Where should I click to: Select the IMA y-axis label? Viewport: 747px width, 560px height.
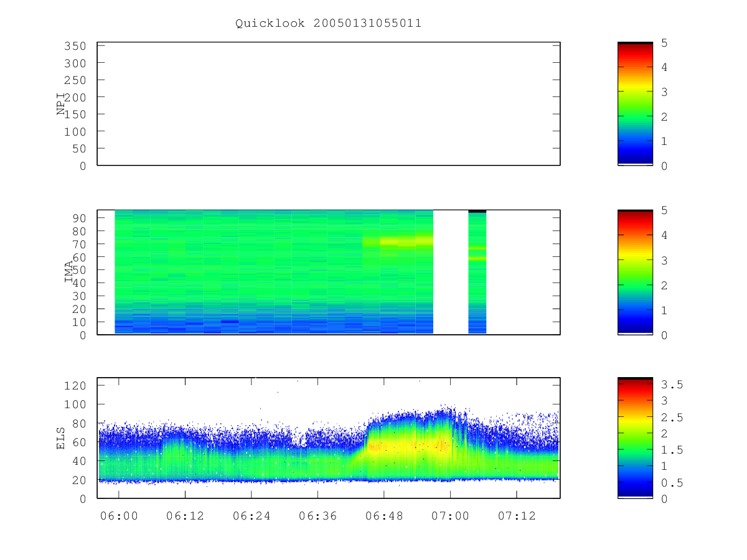(x=69, y=272)
